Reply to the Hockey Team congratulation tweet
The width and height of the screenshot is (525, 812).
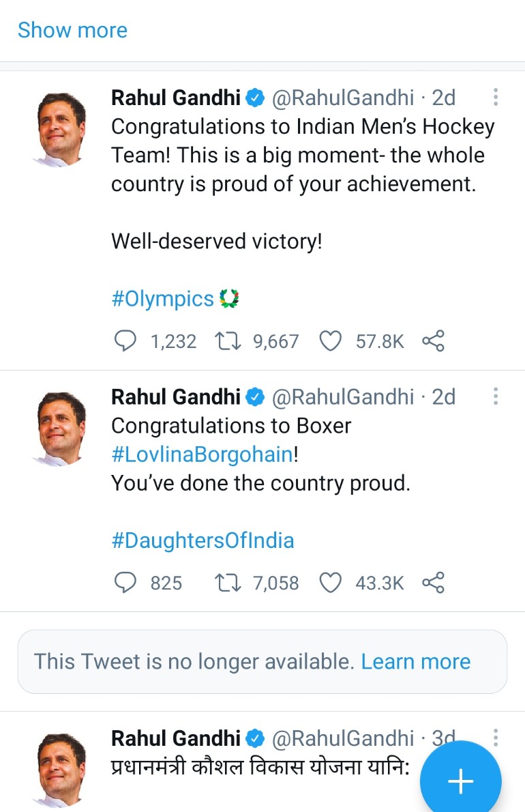[x=124, y=340]
